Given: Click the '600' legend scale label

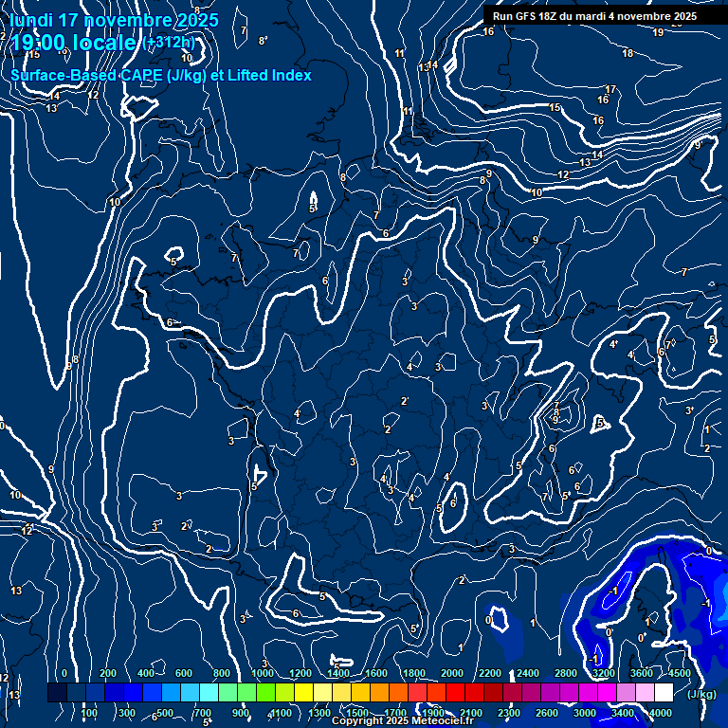Looking at the screenshot, I should [x=183, y=673].
